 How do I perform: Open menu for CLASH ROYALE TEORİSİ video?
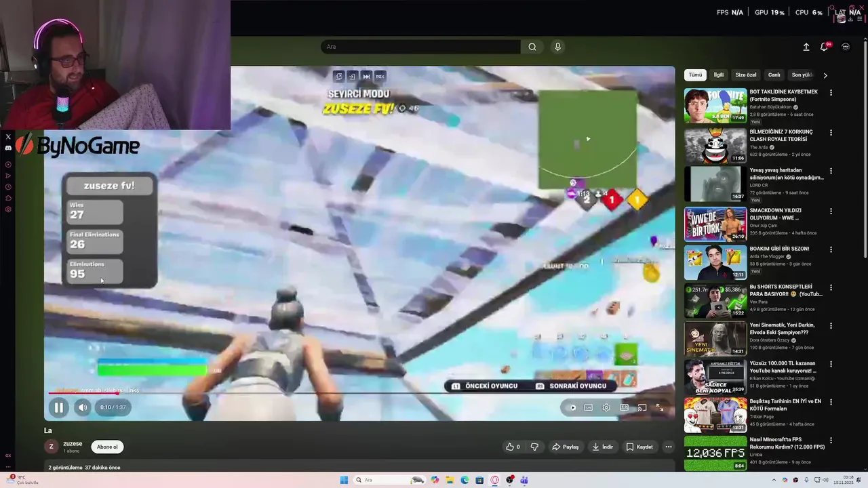click(x=831, y=133)
